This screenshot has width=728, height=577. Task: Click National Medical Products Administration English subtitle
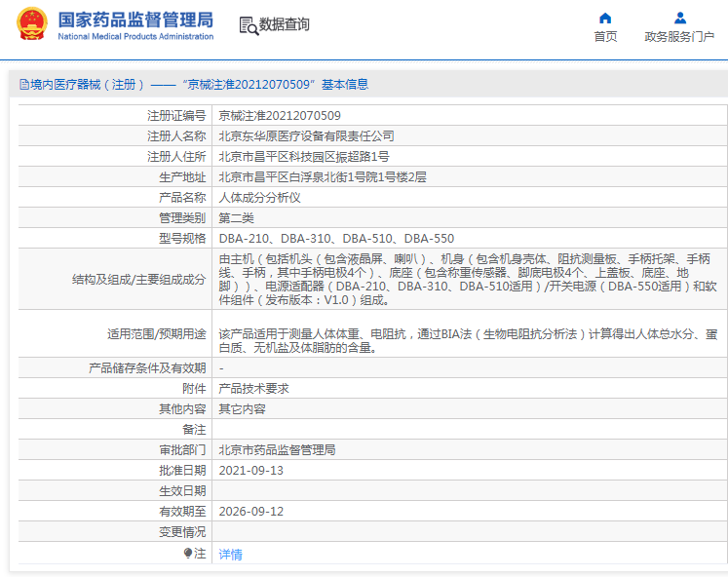[x=135, y=36]
